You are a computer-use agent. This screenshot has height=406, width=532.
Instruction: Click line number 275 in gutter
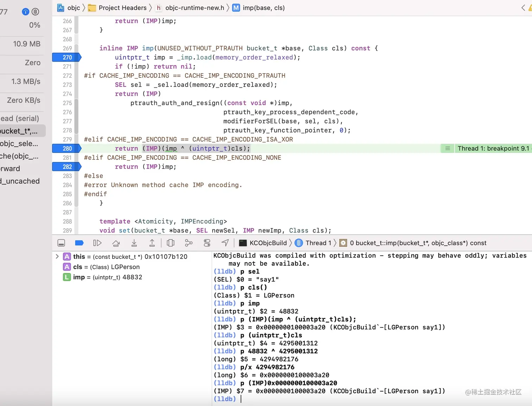tap(67, 103)
